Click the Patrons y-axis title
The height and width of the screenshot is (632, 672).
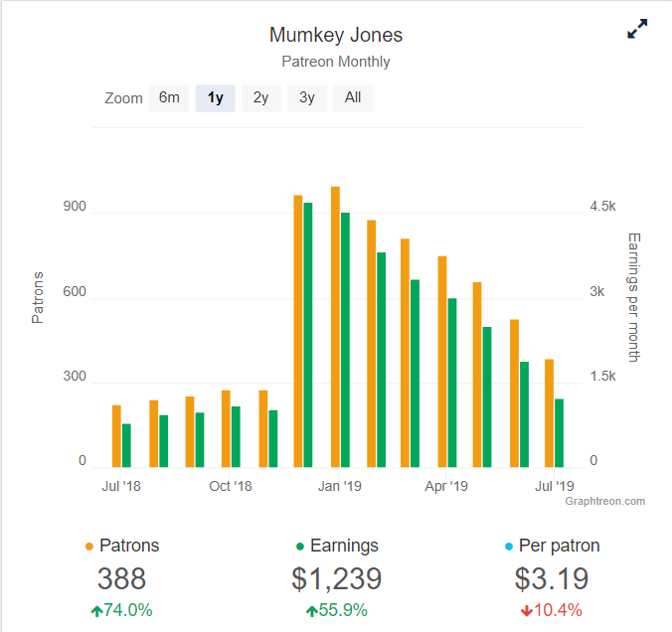[38, 297]
